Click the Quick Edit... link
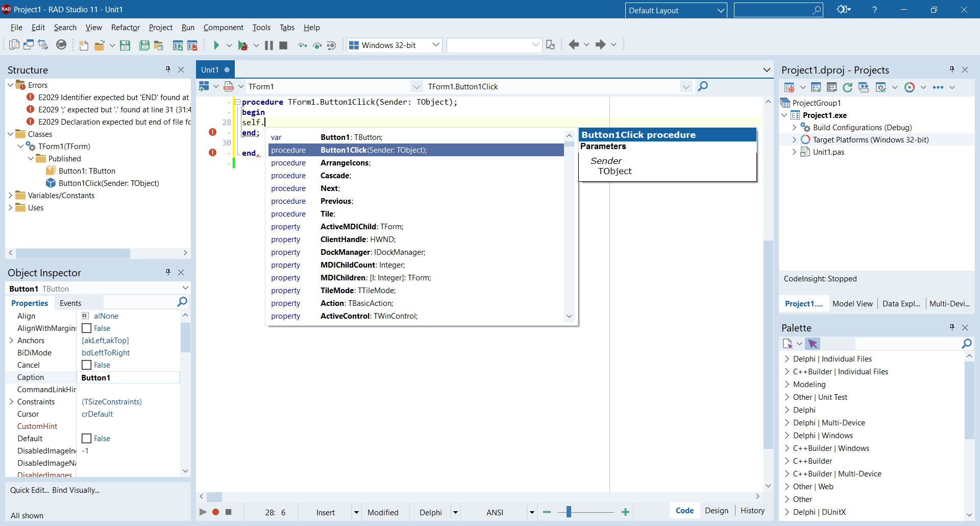The height and width of the screenshot is (526, 980). [30, 490]
